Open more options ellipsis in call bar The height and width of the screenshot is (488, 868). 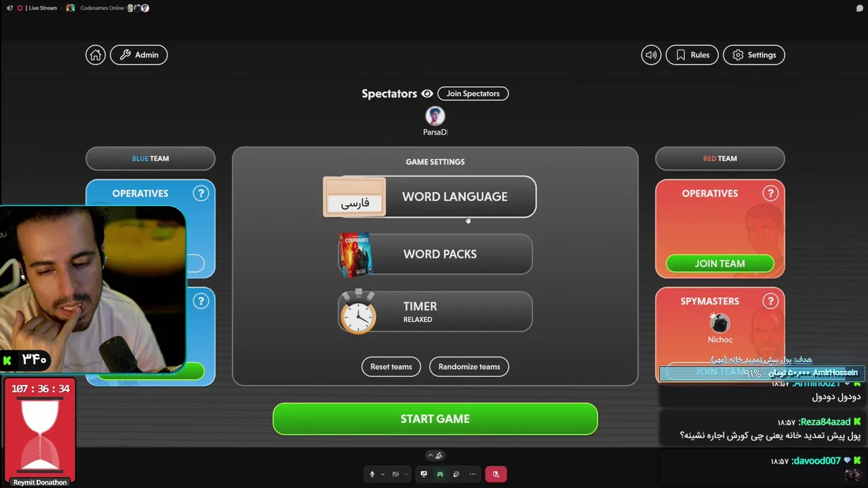473,474
